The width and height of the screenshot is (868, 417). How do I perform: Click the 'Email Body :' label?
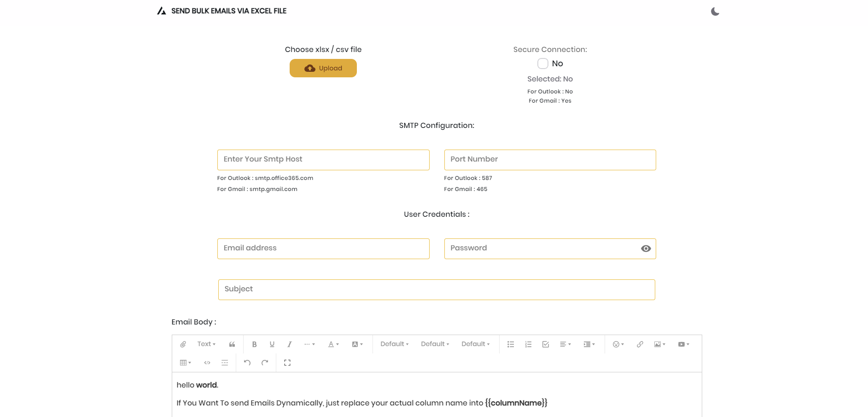tap(194, 322)
